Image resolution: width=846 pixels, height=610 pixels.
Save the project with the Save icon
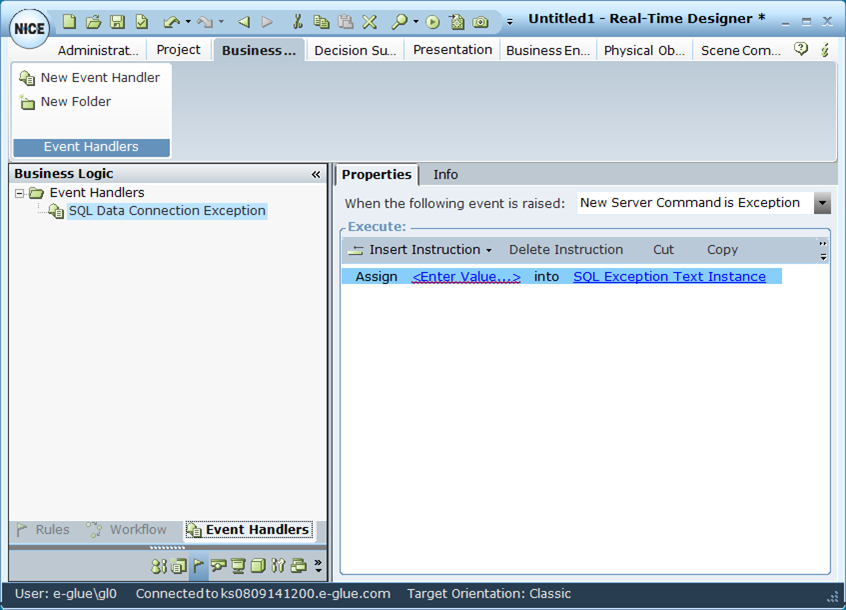pos(116,21)
